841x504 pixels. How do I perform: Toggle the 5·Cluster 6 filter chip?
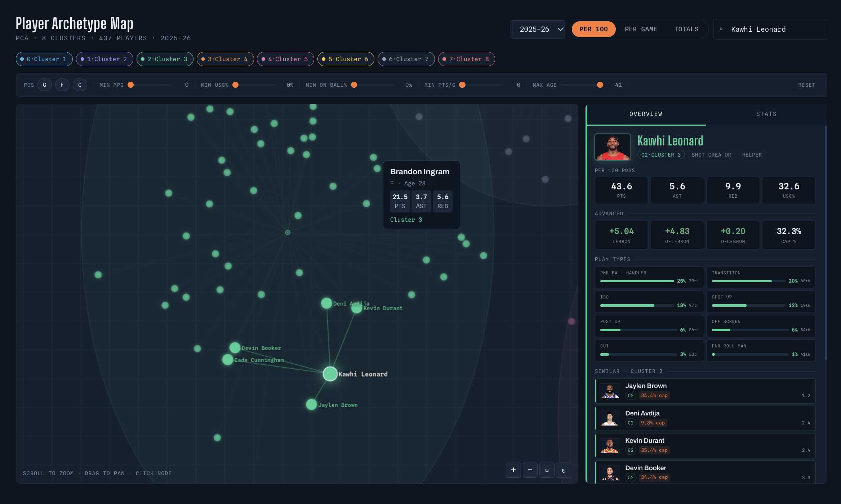tap(346, 59)
